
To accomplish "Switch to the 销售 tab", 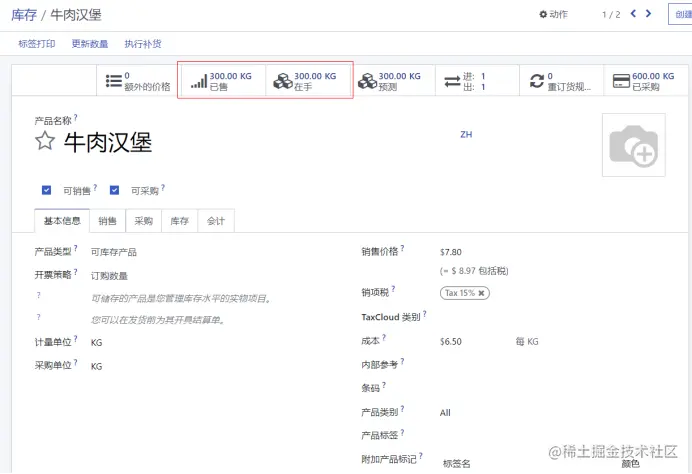I will tap(108, 221).
